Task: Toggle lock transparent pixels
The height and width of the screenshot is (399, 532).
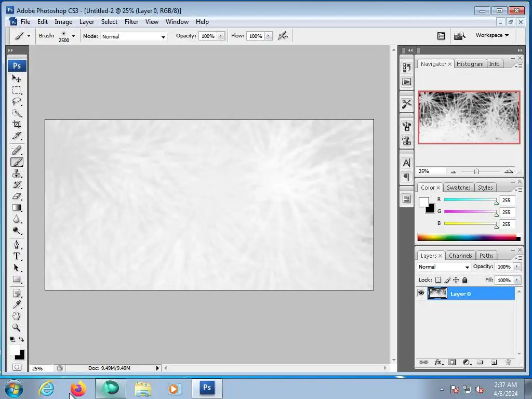Action: 438,280
